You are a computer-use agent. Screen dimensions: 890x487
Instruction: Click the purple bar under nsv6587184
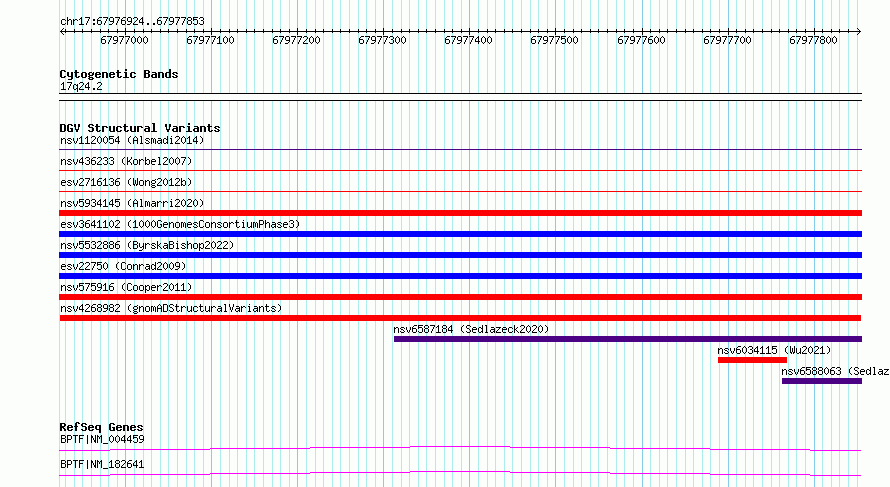tap(628, 339)
